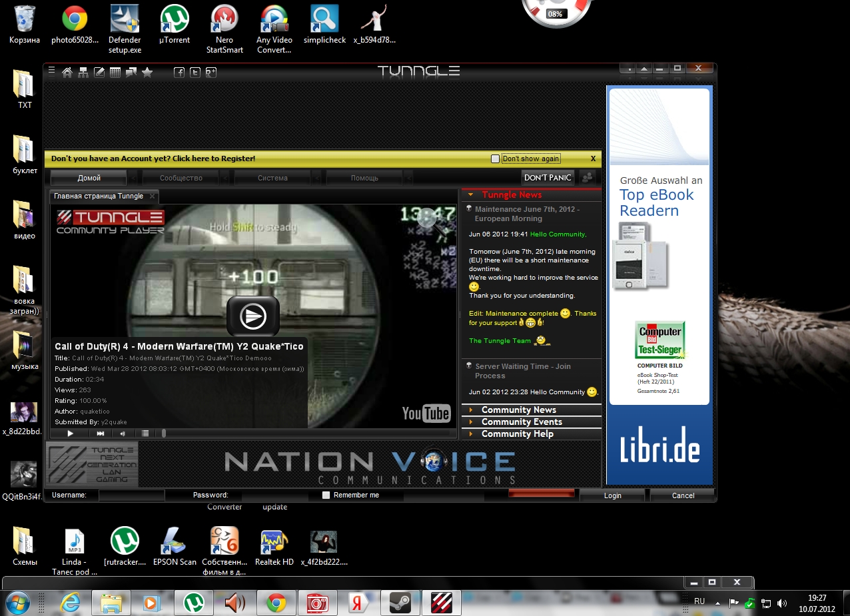The height and width of the screenshot is (616, 850).
Task: Click the RU language indicator in the tray
Action: [x=699, y=601]
